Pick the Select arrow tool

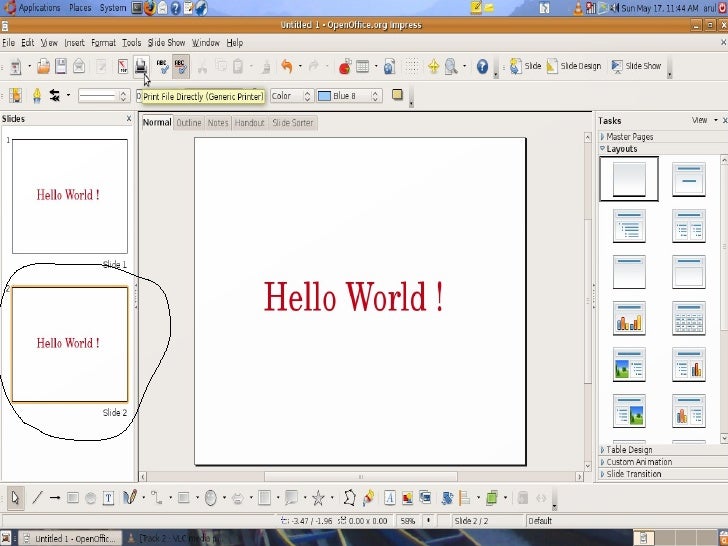point(15,498)
